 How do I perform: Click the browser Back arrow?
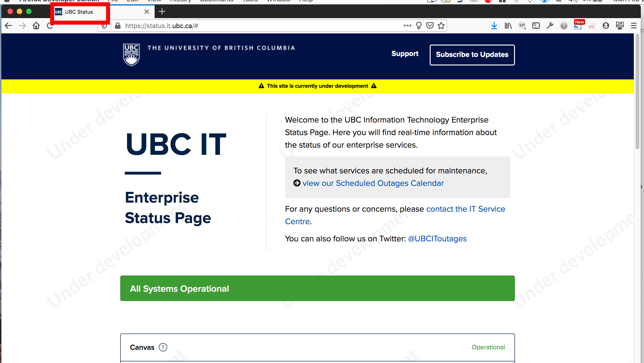point(9,26)
